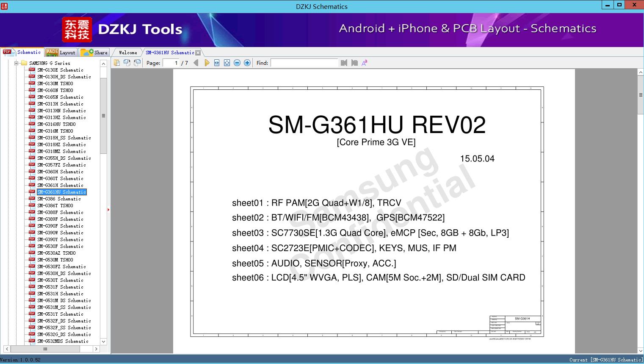This screenshot has width=644, height=364.
Task: Click the match case search icon
Action: click(365, 63)
